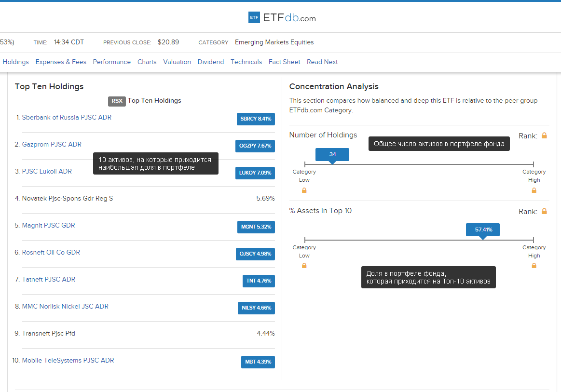This screenshot has width=561, height=392.
Task: Click the TNT 4.76% ticker button
Action: [259, 281]
